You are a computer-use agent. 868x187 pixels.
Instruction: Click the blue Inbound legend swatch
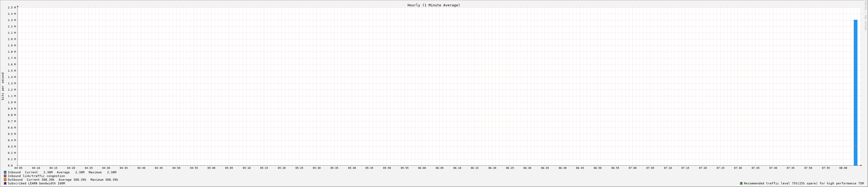pos(5,172)
